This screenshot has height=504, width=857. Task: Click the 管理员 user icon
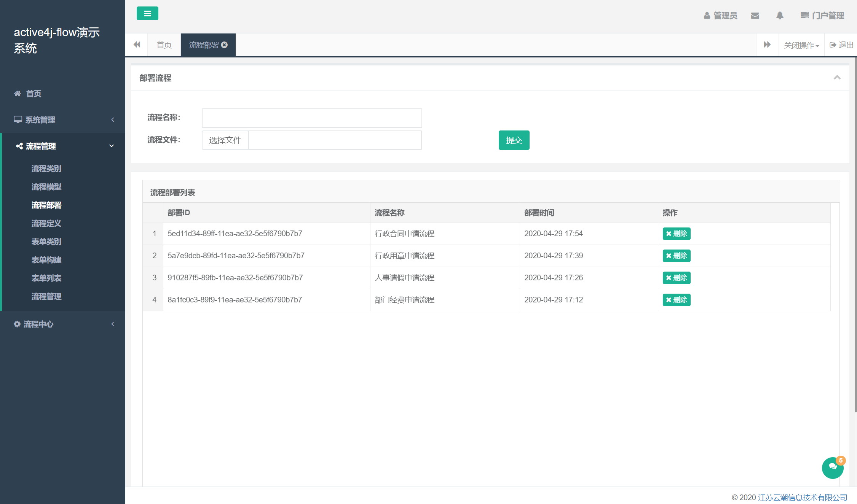point(707,16)
